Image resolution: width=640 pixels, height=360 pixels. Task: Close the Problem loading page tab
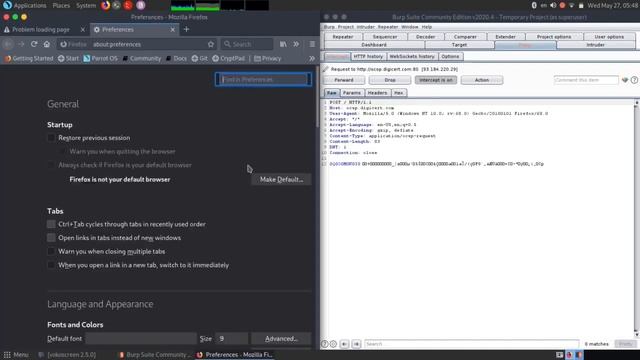(x=82, y=30)
